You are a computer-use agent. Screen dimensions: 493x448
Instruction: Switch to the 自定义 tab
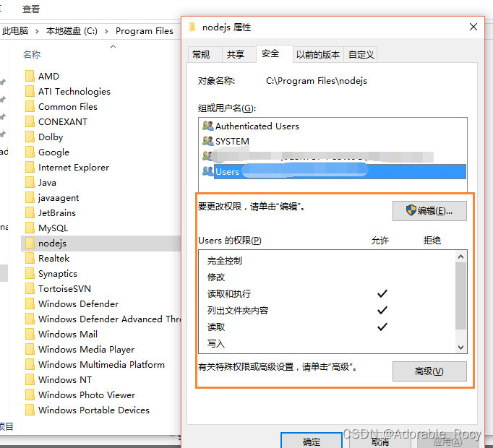coord(361,55)
